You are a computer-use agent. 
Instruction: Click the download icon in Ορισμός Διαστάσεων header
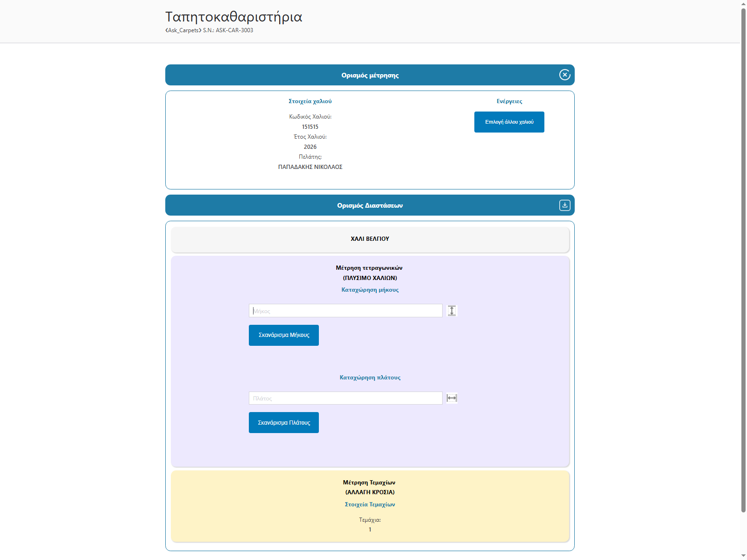point(565,205)
